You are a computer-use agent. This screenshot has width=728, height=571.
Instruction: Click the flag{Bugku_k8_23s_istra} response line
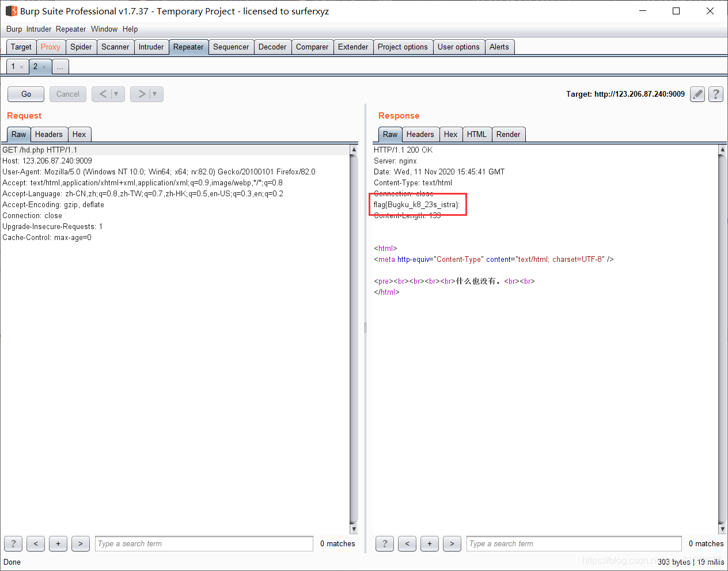(x=417, y=204)
